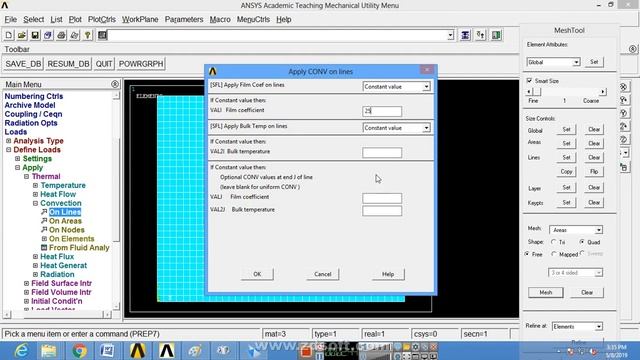Expand the Temperature tree node
This screenshot has width=640, height=360.
point(36,185)
